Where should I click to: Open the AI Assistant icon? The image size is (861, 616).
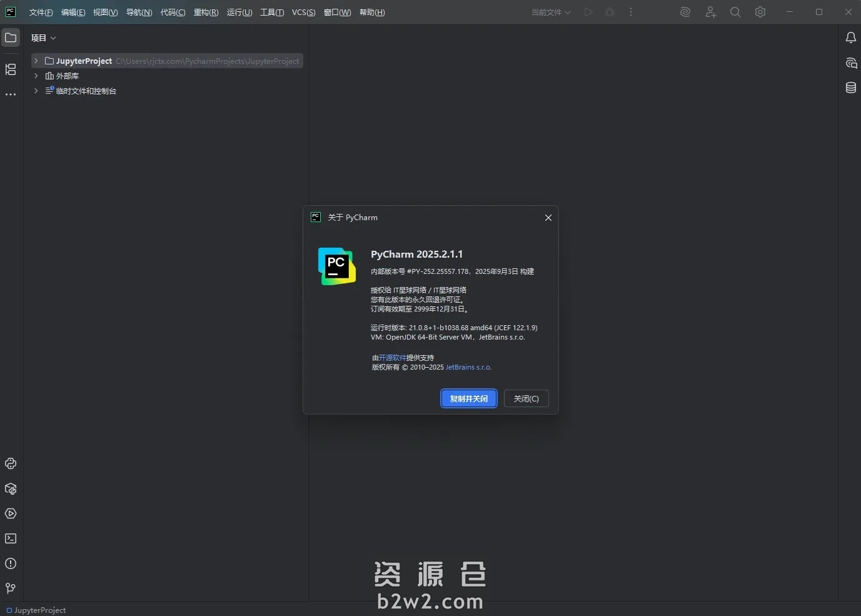coord(685,12)
